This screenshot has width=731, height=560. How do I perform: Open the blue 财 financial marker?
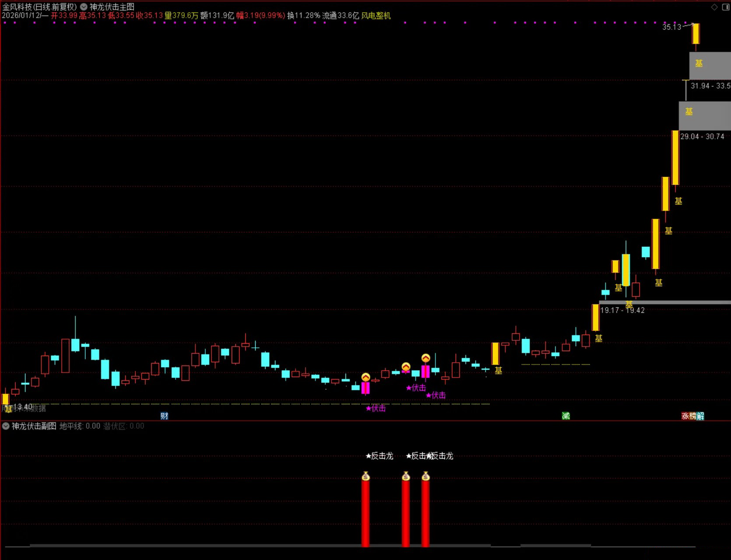click(x=164, y=416)
